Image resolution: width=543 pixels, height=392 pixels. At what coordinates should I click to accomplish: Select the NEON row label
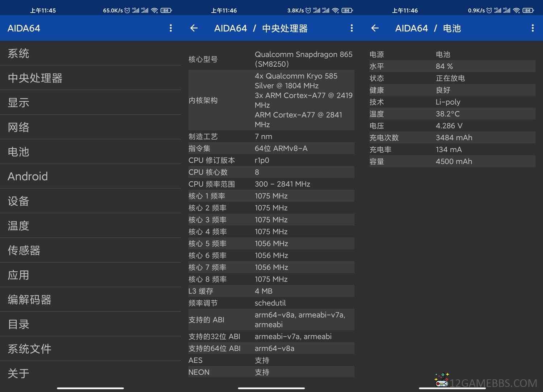pyautogui.click(x=199, y=372)
